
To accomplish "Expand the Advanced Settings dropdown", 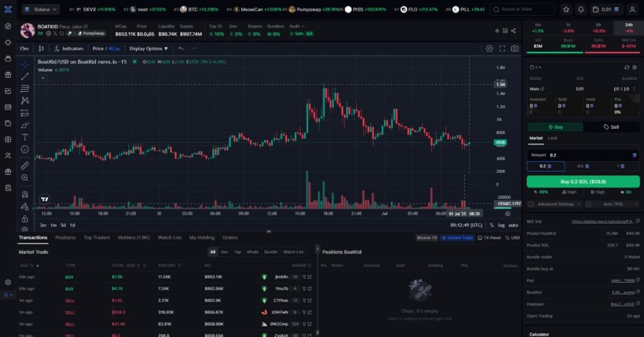I will 579,204.
